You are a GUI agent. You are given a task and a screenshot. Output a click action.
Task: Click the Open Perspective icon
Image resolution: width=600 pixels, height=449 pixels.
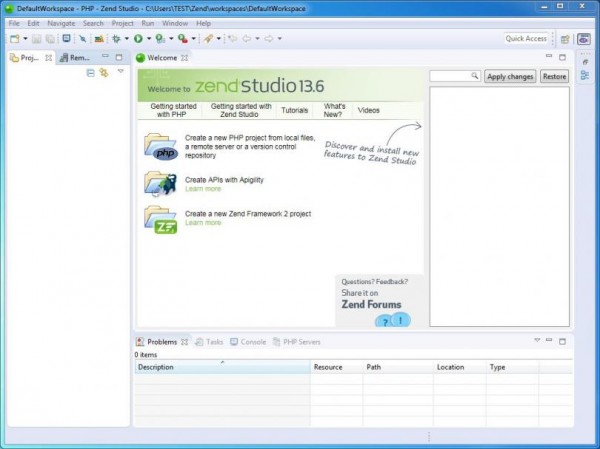click(565, 39)
